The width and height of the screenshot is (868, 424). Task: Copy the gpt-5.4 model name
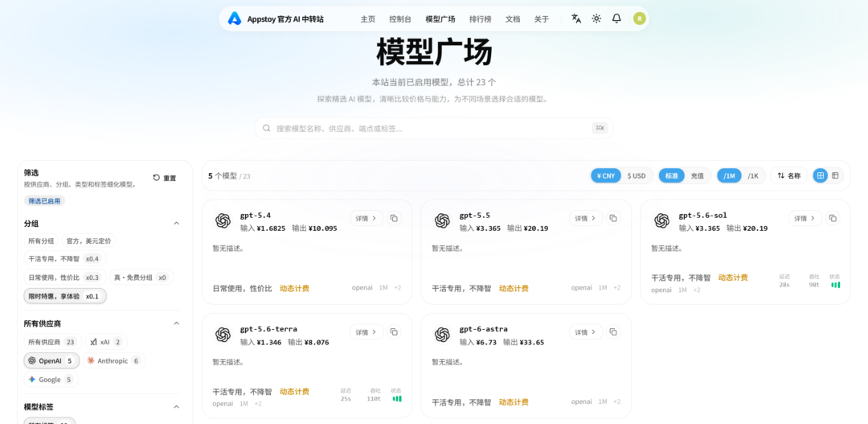(x=394, y=218)
